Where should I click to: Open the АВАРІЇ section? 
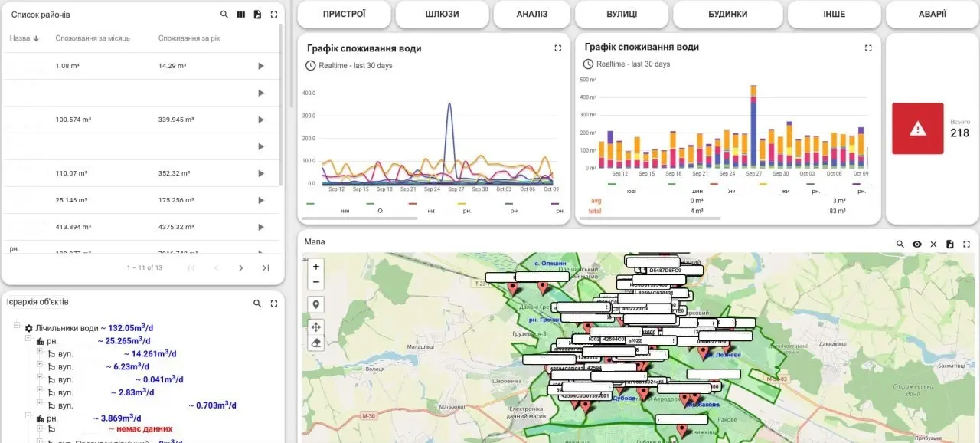[x=932, y=14]
